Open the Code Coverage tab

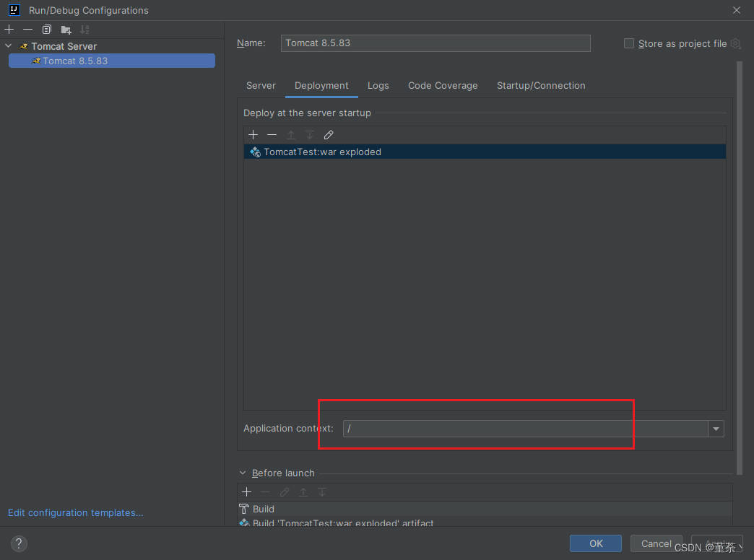point(443,86)
